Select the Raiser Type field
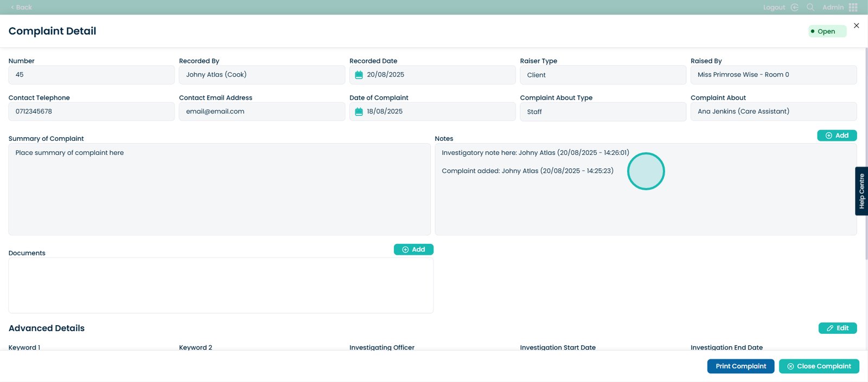 pos(603,75)
